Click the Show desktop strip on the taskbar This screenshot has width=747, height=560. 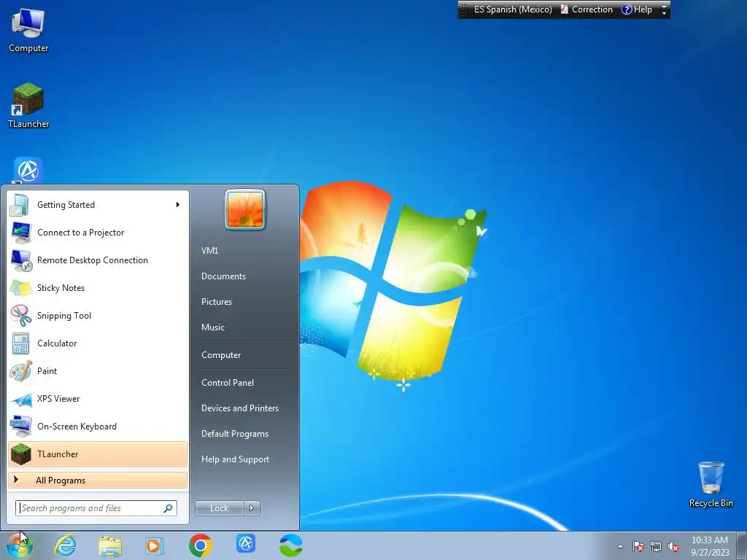point(741,545)
